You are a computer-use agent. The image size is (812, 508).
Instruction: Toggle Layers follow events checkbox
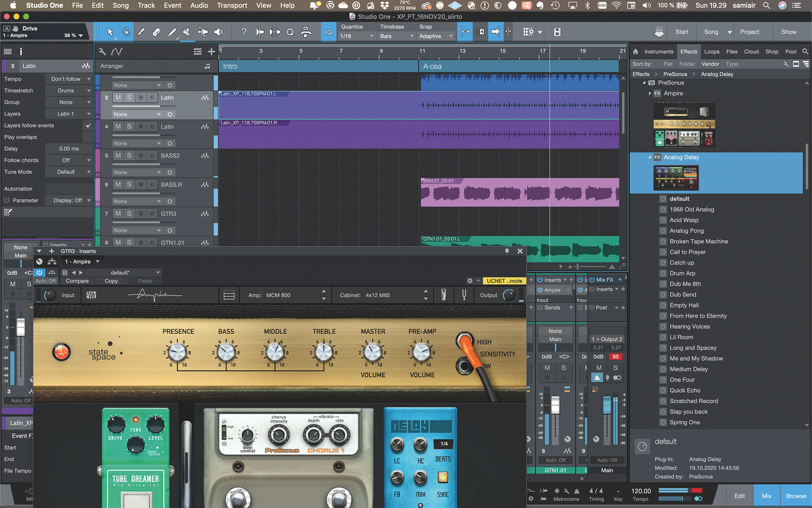88,125
